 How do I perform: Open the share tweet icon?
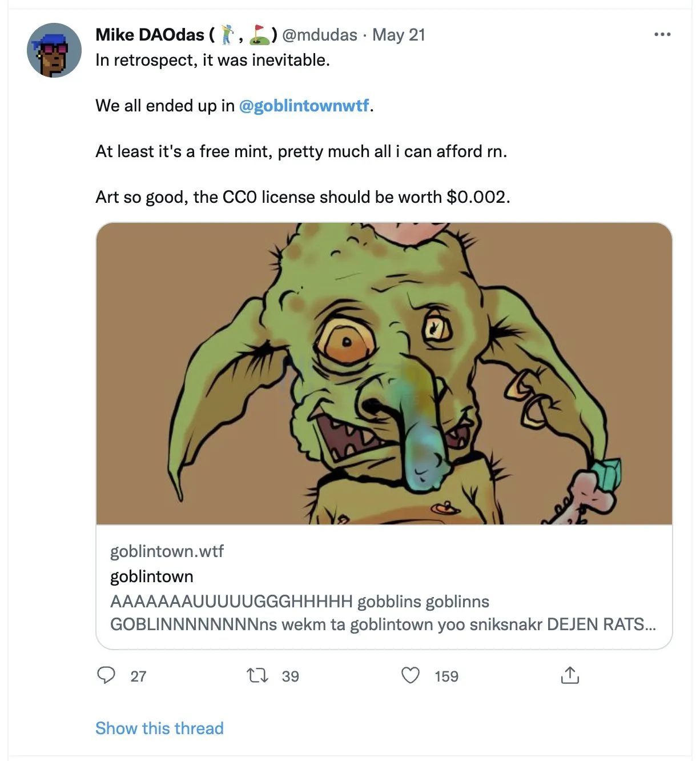[569, 675]
